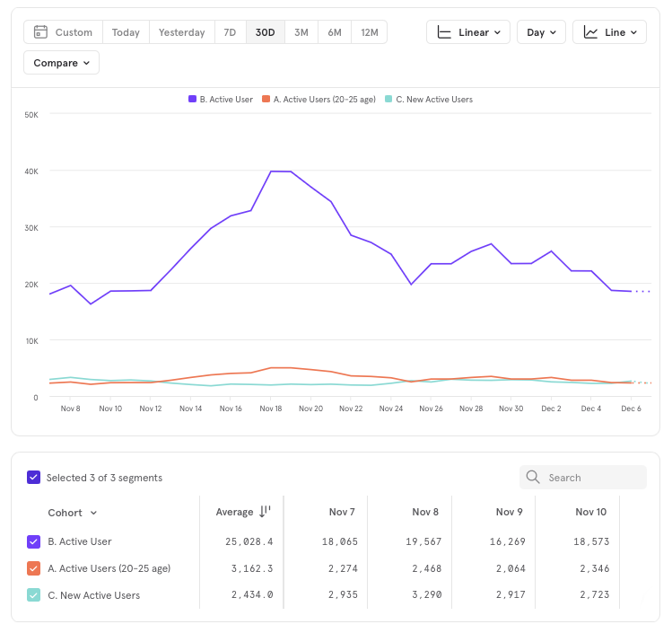Deselect the C. New Active Users checkbox
Screen dimensions: 672x633
[34, 594]
